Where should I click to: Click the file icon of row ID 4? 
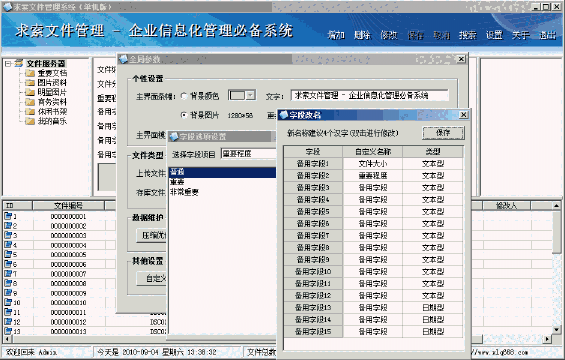coord(8,245)
